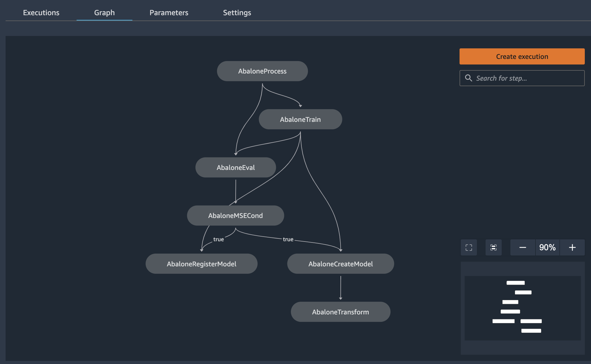This screenshot has height=364, width=591.
Task: Click the AbaloneEval step node
Action: [236, 167]
